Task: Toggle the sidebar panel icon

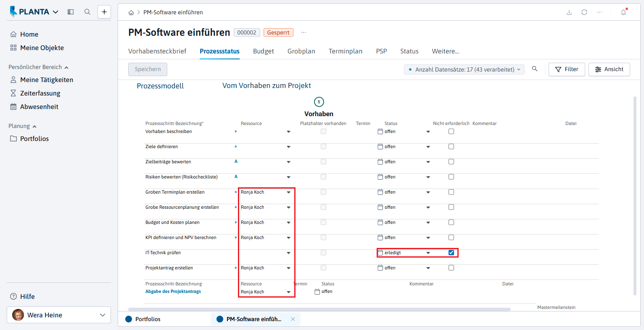Action: click(71, 12)
